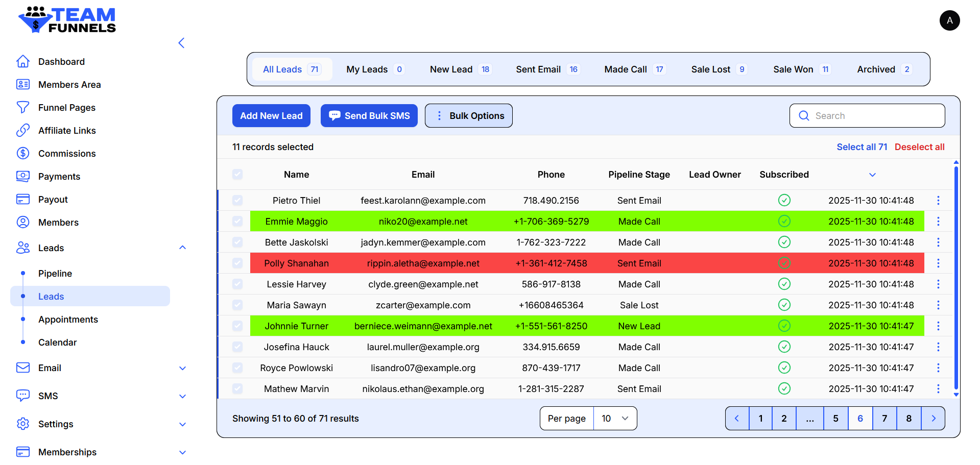Click the Add New Lead button

(271, 116)
